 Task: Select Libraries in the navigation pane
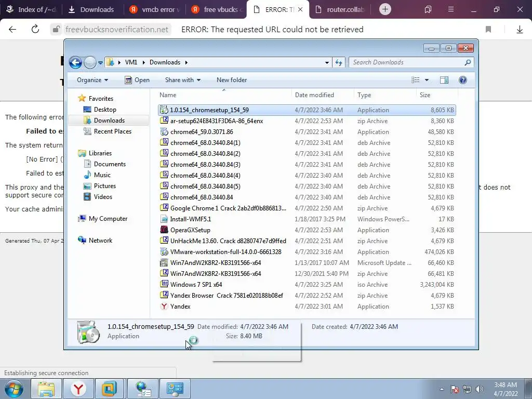click(100, 153)
